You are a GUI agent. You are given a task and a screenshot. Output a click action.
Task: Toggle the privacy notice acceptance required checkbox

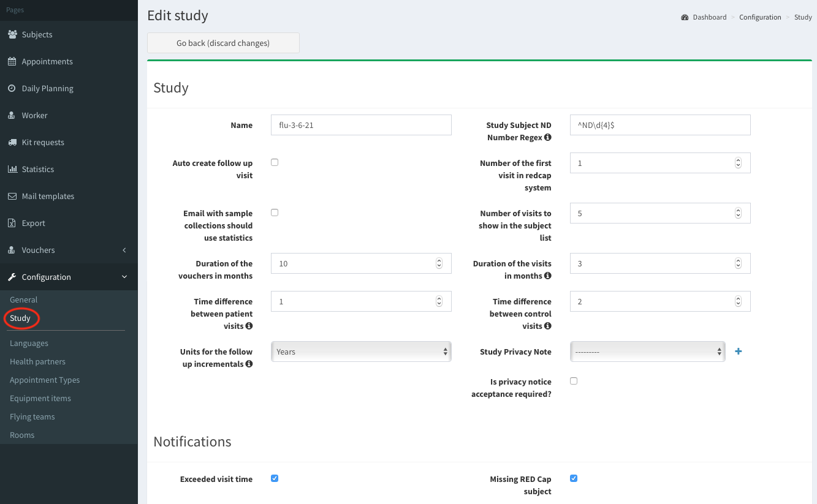click(x=574, y=381)
